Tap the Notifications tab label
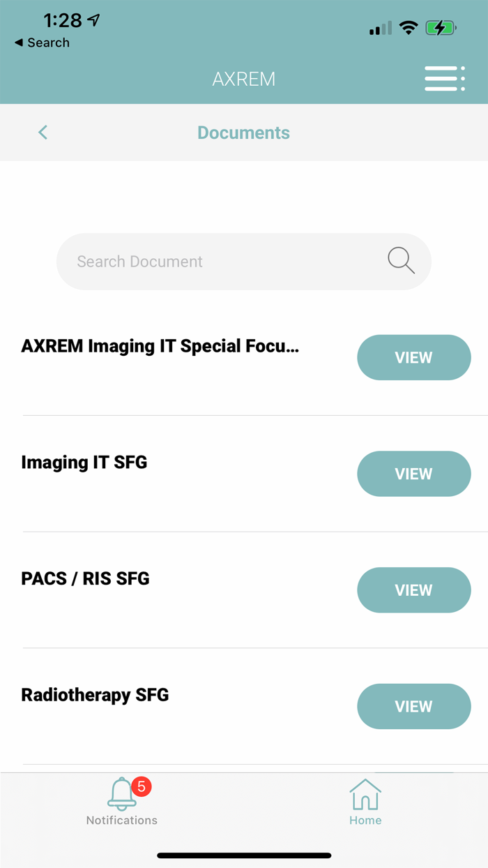Viewport: 488px width, 868px height. coord(122,821)
